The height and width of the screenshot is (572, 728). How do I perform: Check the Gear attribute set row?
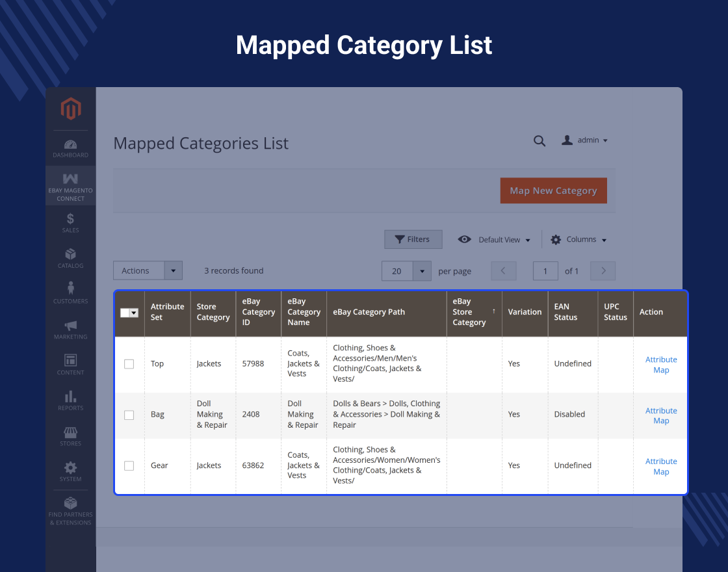pos(129,465)
